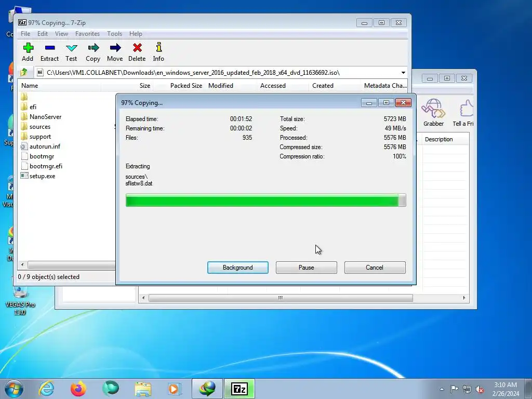Open the File menu

[x=25, y=34]
